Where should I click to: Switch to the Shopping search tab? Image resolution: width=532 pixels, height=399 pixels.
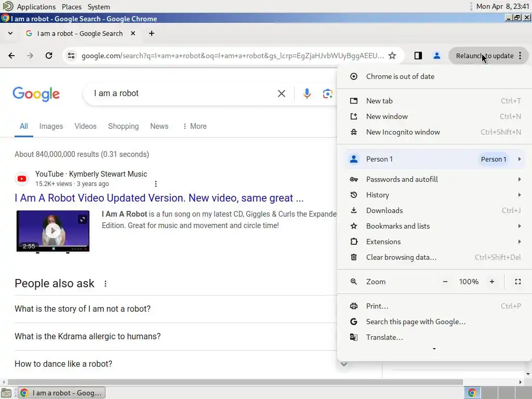(x=123, y=126)
